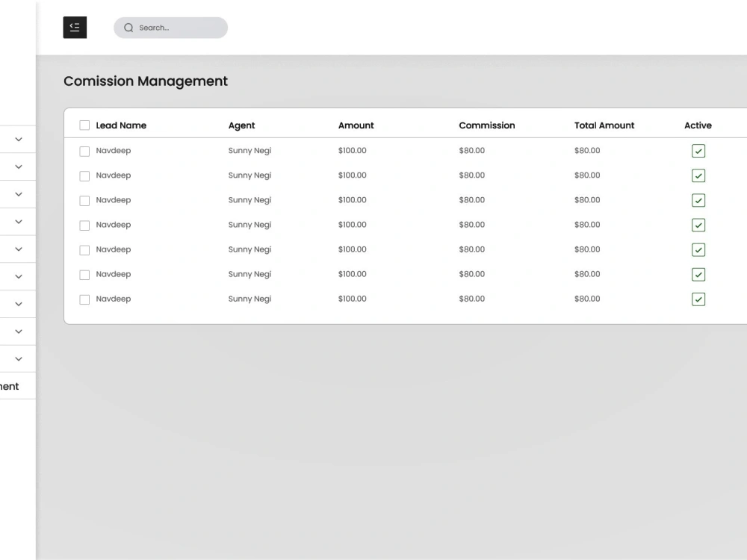747x560 pixels.
Task: Tick the select-all checkbox beside Lead Name
Action: pos(84,125)
